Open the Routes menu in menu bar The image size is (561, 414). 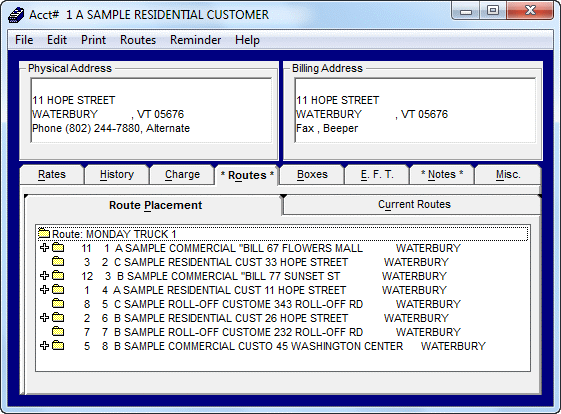tap(138, 40)
